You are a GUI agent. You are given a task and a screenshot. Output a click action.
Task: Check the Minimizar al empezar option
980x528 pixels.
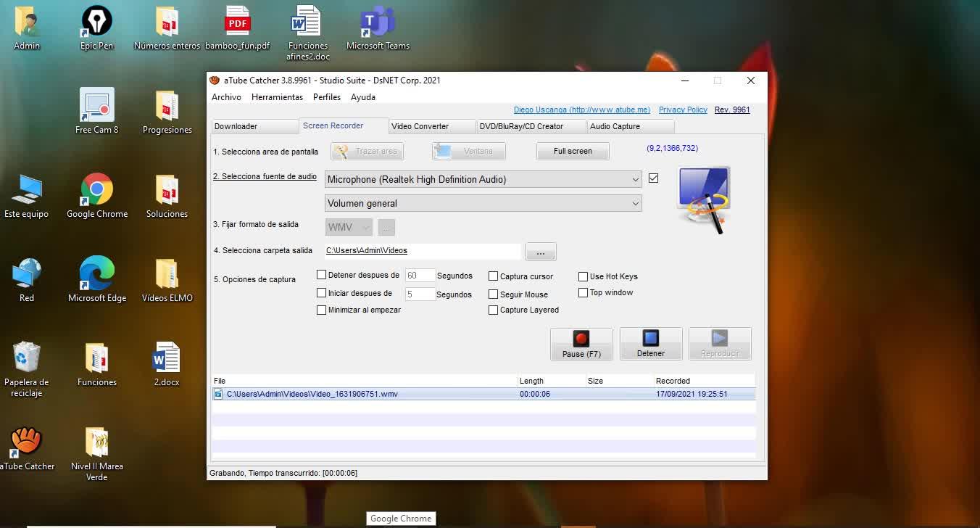(x=322, y=310)
